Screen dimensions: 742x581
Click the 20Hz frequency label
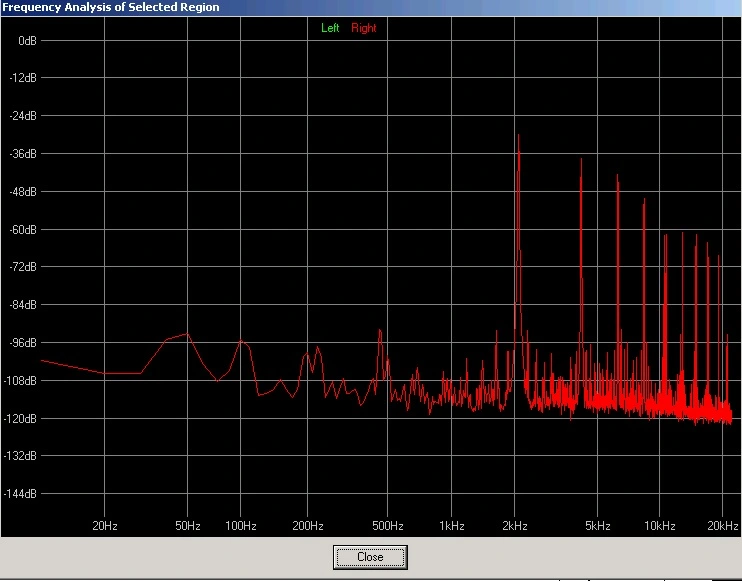(x=105, y=526)
